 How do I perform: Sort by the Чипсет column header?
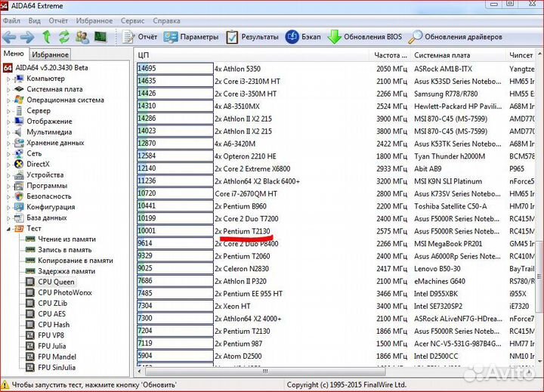point(521,55)
